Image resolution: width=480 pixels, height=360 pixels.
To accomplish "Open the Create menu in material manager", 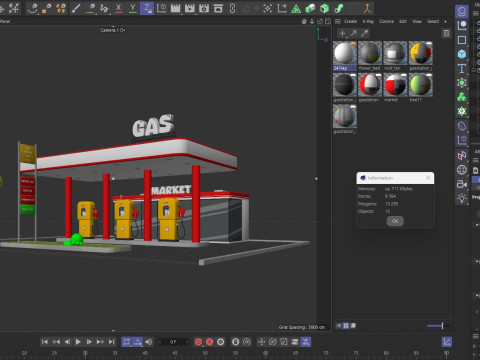I will coord(350,21).
